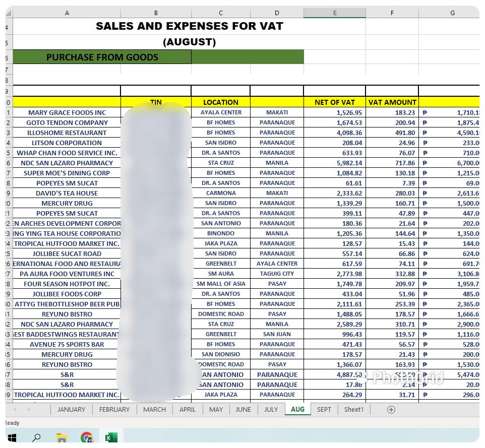Open File Explorer from the taskbar
485x448 pixels.
[x=62, y=437]
